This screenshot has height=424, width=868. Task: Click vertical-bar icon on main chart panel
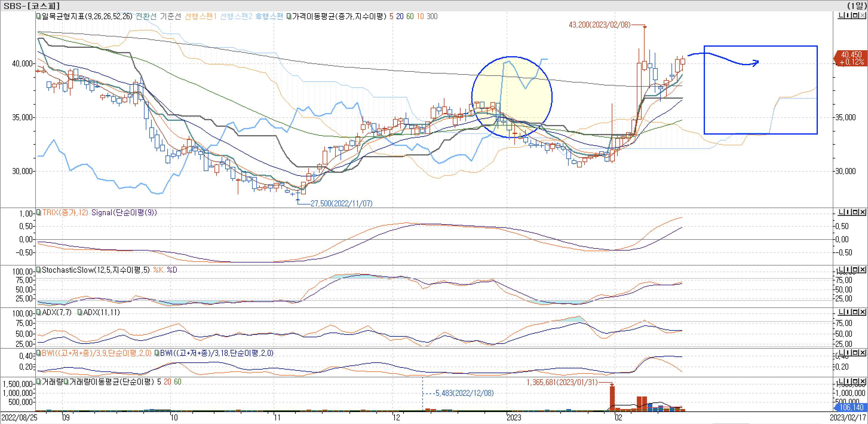tap(848, 16)
